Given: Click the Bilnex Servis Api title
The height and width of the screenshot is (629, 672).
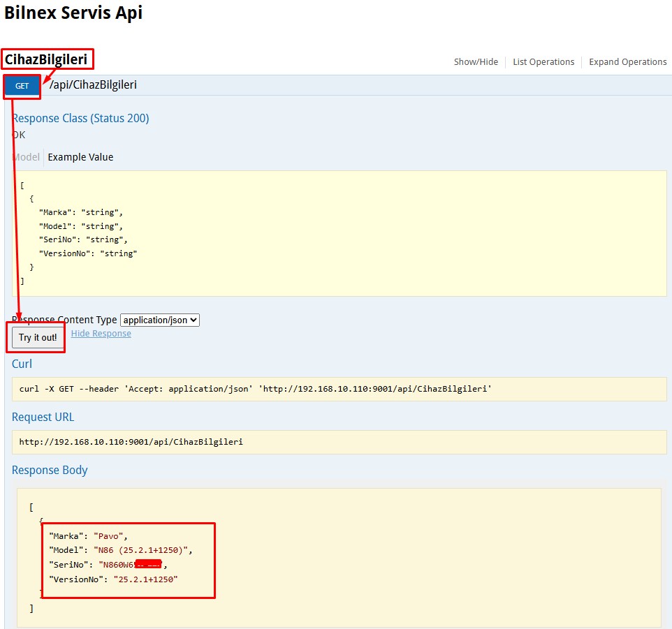Looking at the screenshot, I should pos(73,13).
